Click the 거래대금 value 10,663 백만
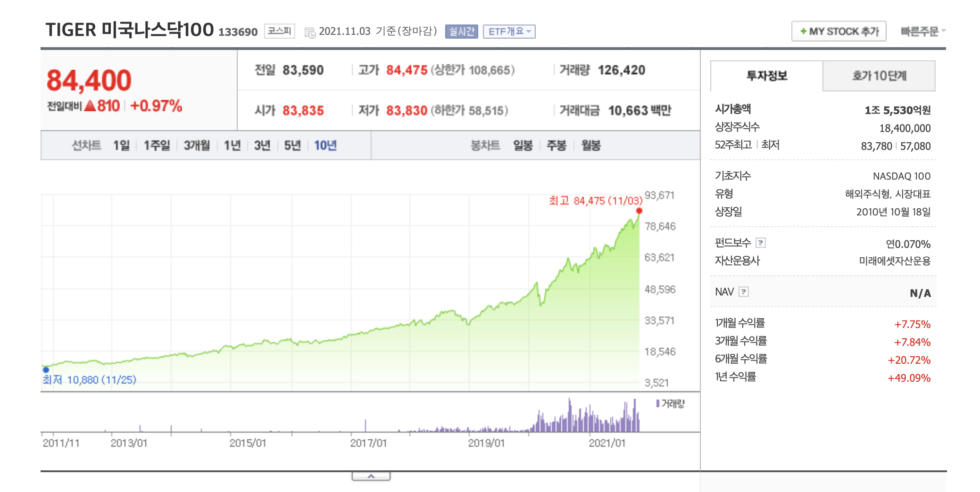This screenshot has width=980, height=492. point(639,111)
